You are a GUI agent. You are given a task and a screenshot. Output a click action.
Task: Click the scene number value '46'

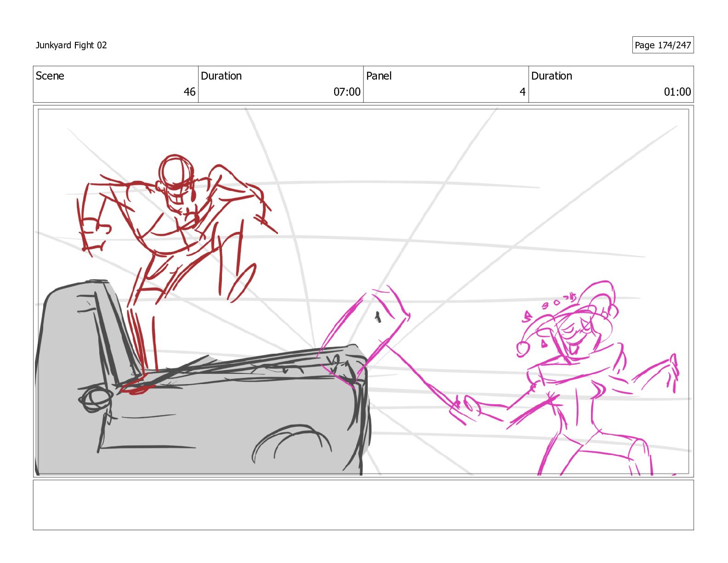click(190, 92)
